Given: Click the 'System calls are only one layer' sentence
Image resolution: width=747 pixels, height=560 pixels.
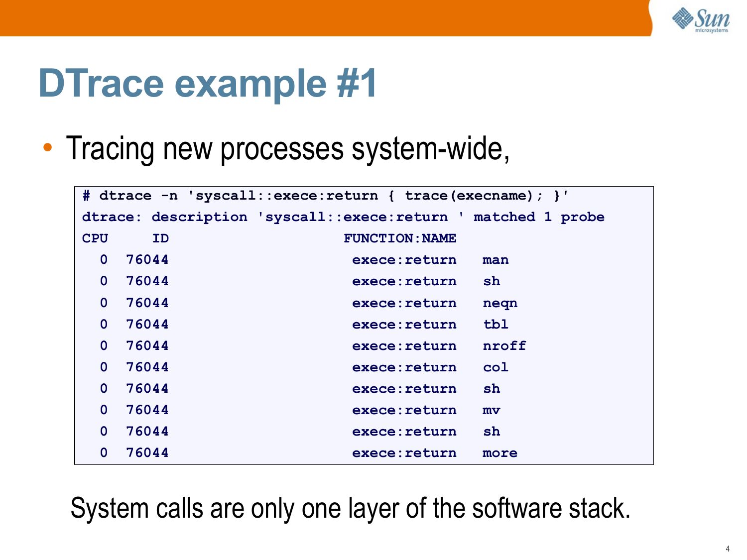Looking at the screenshot, I should click(350, 508).
